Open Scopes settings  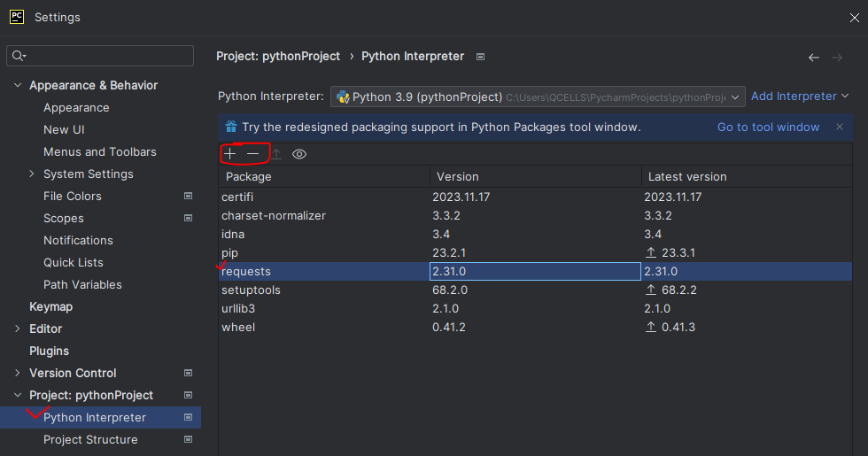(x=64, y=218)
